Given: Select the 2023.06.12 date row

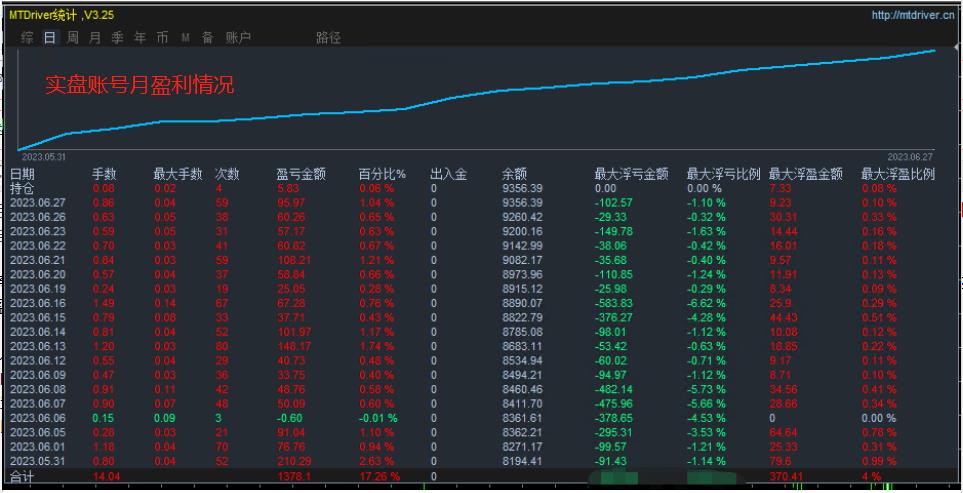Looking at the screenshot, I should (x=37, y=360).
